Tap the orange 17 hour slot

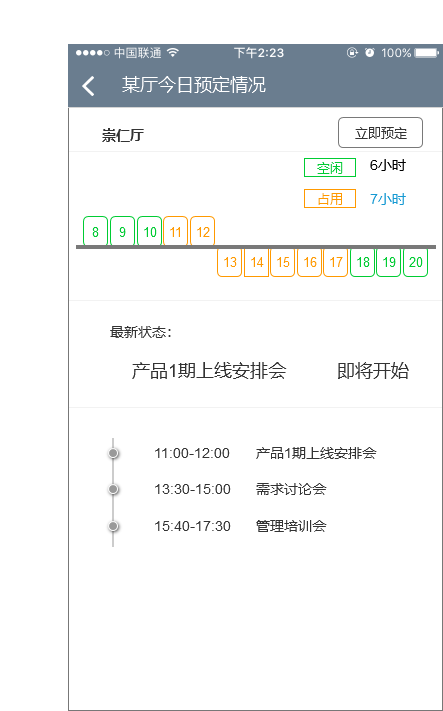coord(336,262)
